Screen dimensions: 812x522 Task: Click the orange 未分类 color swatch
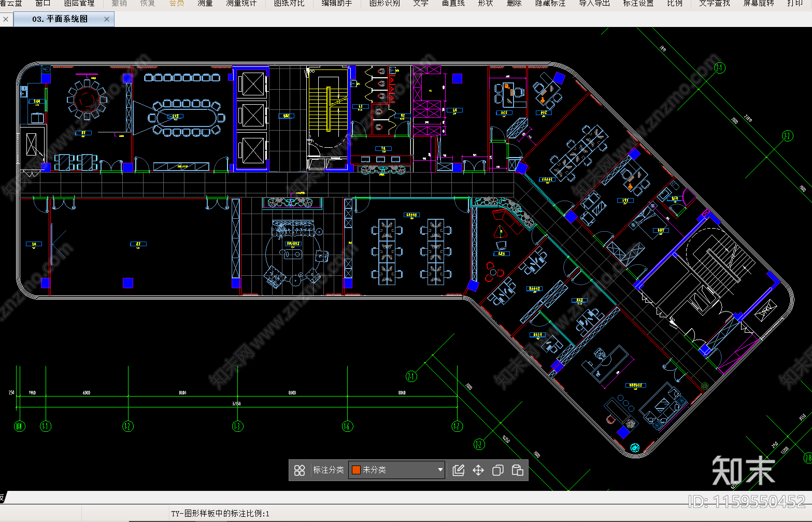357,470
